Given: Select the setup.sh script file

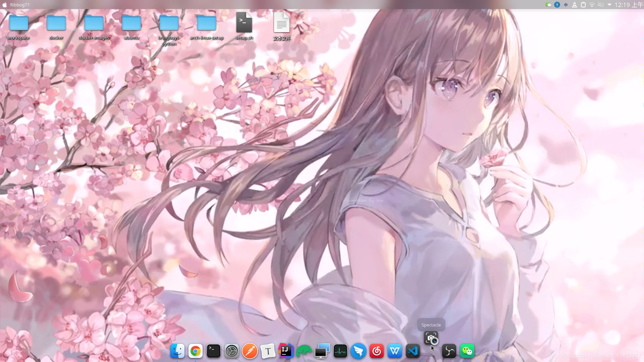Looking at the screenshot, I should pos(244,26).
